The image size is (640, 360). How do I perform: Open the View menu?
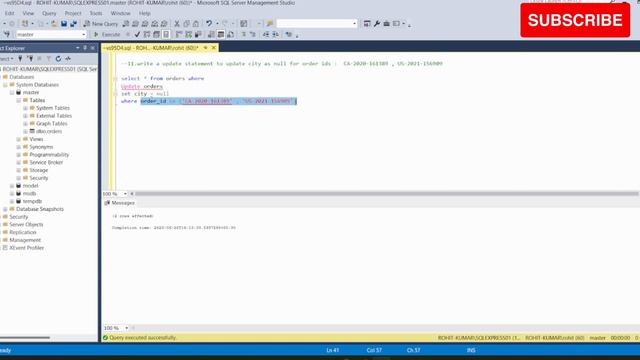pyautogui.click(x=28, y=13)
